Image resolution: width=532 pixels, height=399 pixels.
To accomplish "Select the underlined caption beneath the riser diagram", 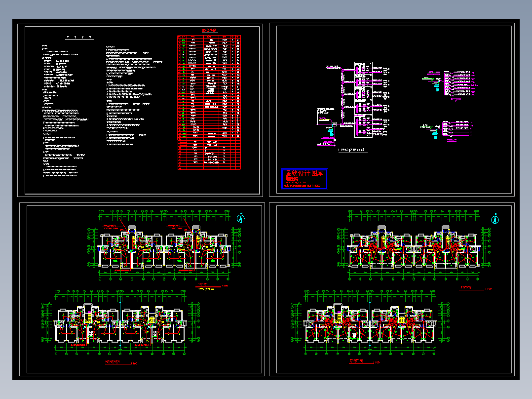I will pyautogui.click(x=353, y=150).
